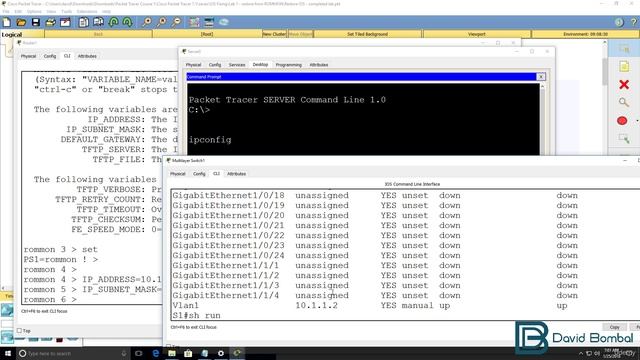640x360 pixels.
Task: Click the Windows taskbar search box
Action: tap(73, 353)
